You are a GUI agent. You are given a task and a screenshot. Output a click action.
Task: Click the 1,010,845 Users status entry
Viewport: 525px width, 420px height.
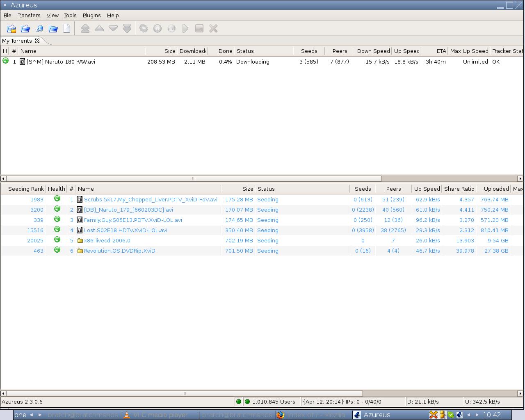[274, 402]
